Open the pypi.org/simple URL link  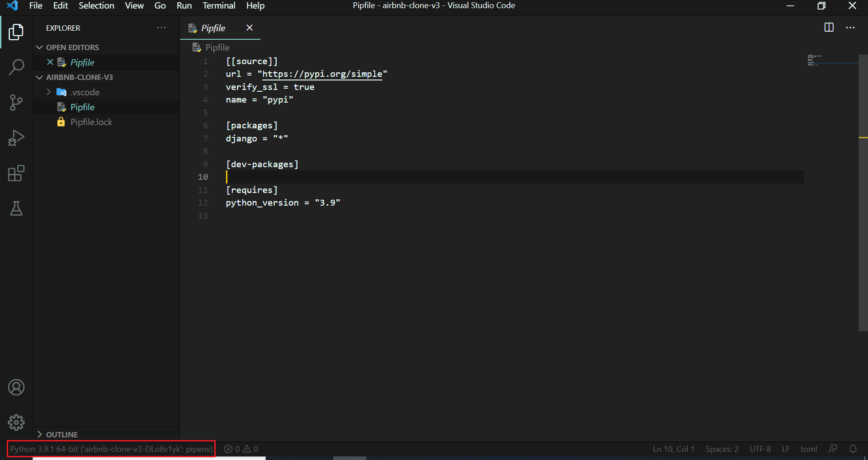coord(322,74)
